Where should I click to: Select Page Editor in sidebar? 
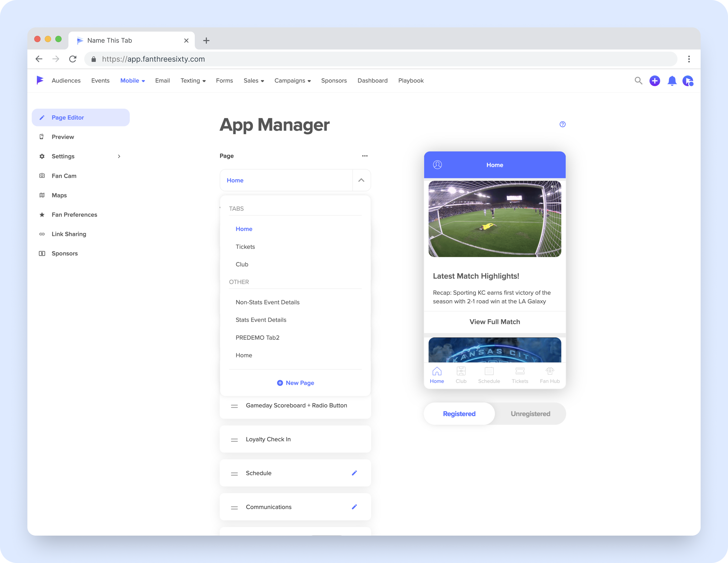[x=81, y=117]
